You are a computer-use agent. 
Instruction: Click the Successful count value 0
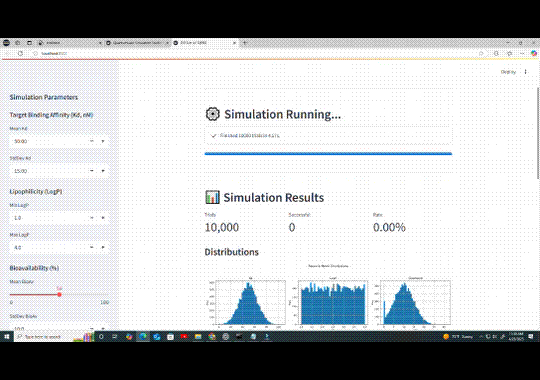tap(292, 227)
